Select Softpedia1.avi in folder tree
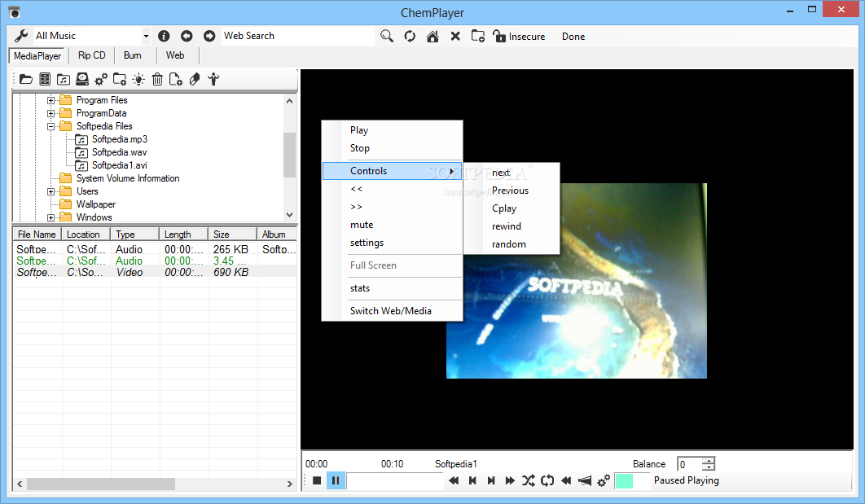865x504 pixels. (119, 165)
